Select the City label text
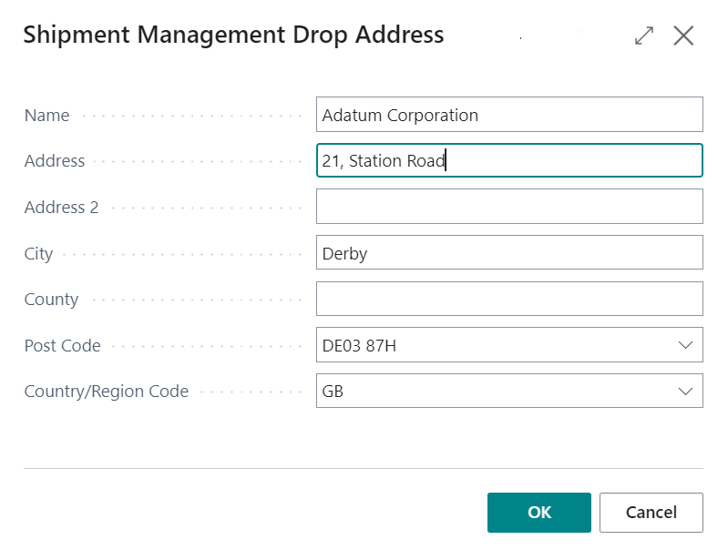The height and width of the screenshot is (560, 728). 38,254
